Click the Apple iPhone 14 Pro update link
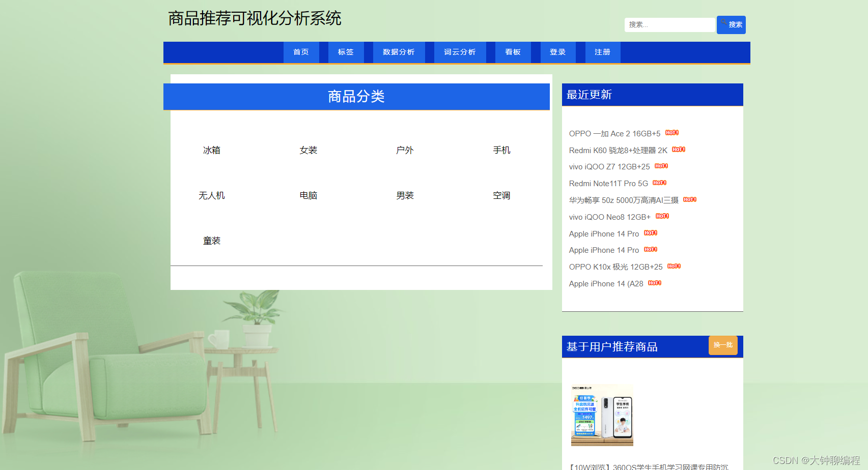868x470 pixels. 604,233
